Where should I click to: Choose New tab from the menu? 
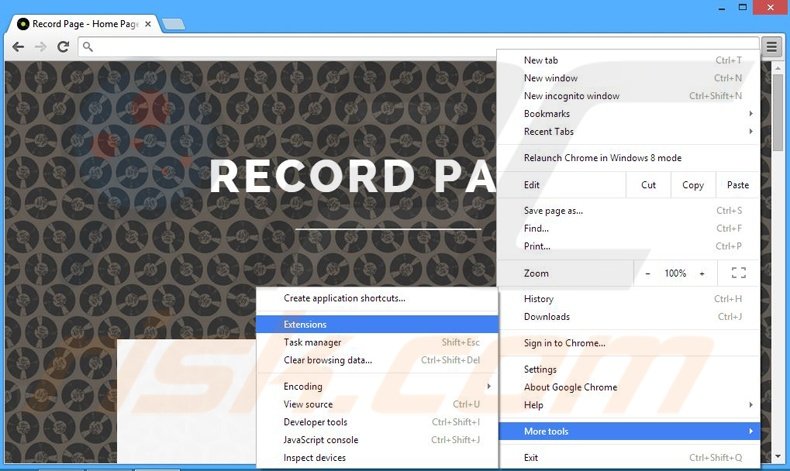[x=628, y=60]
